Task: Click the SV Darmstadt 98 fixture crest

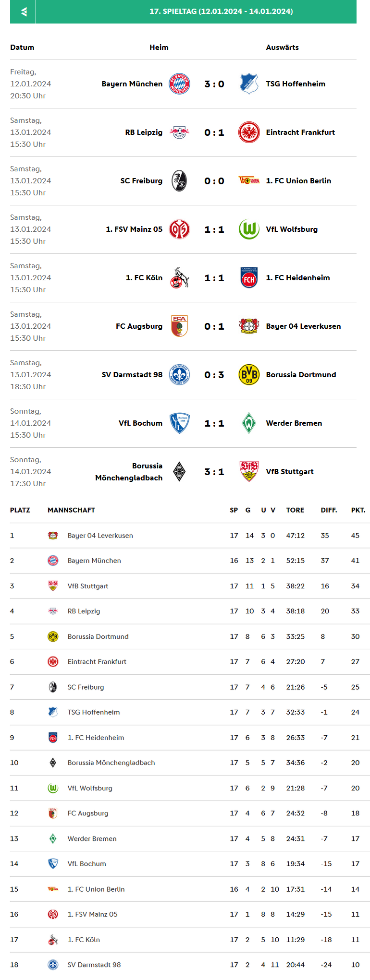Action: point(179,375)
